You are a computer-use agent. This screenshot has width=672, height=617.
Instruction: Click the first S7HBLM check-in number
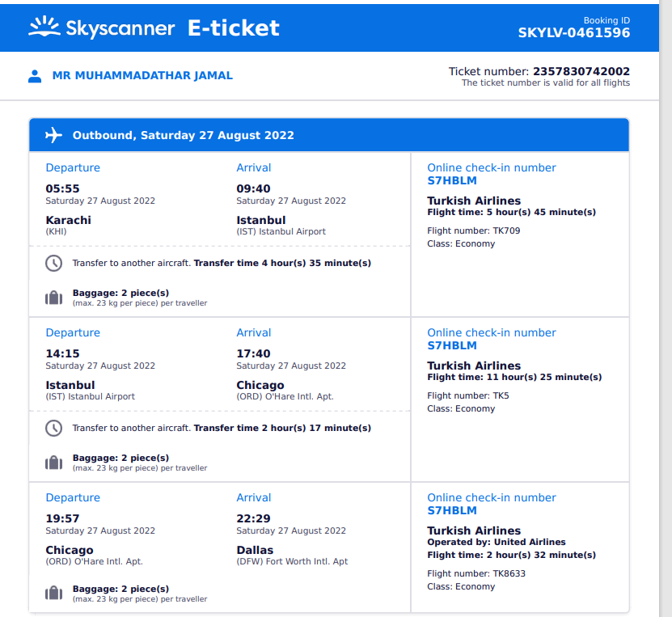pos(452,181)
